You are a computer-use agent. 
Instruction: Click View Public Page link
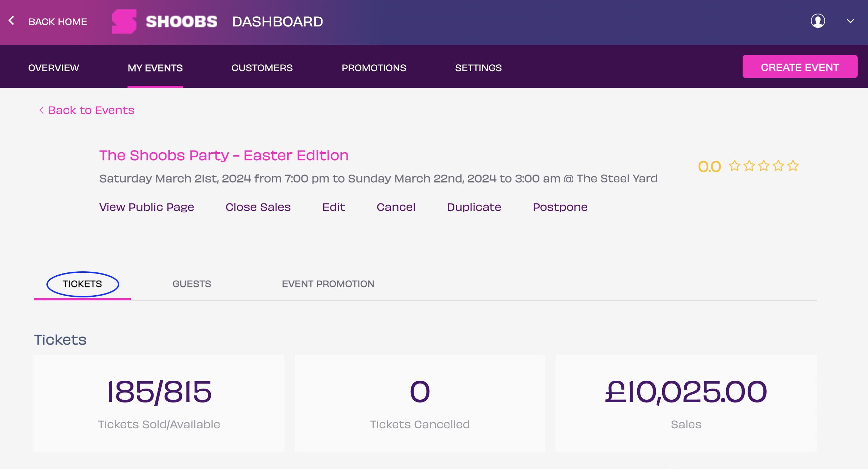146,207
